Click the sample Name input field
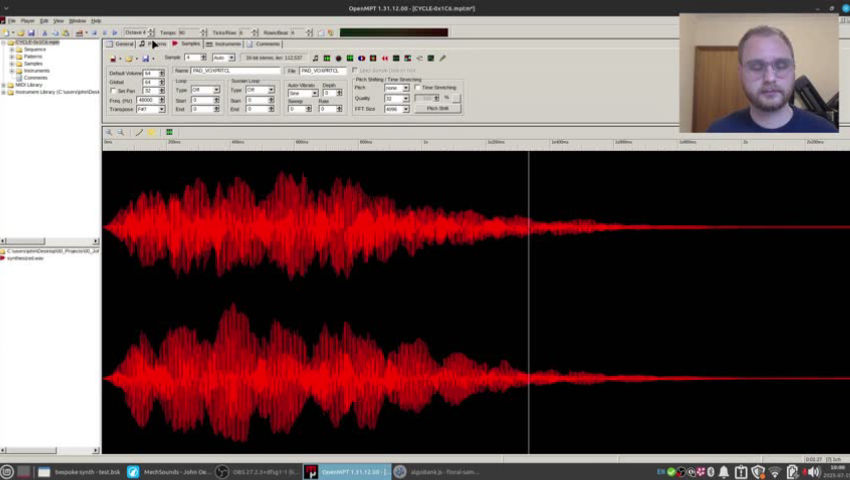The width and height of the screenshot is (850, 480). click(x=235, y=71)
